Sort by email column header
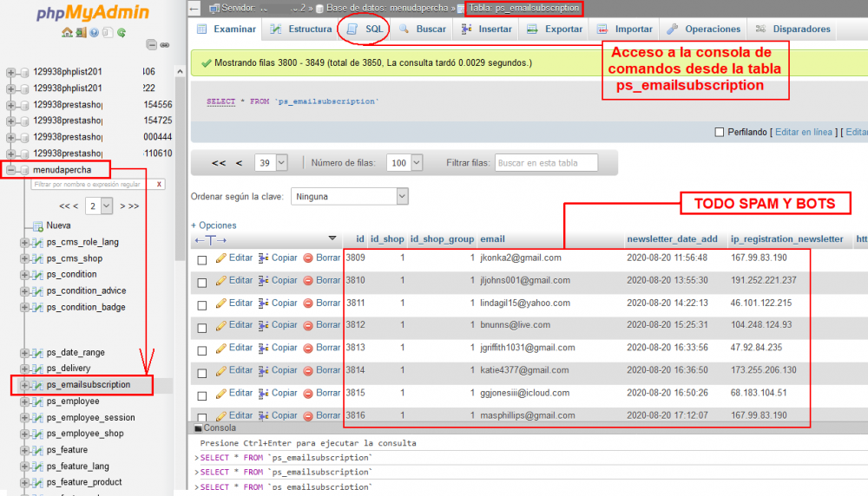Screen dimensions: 868x496 492,238
